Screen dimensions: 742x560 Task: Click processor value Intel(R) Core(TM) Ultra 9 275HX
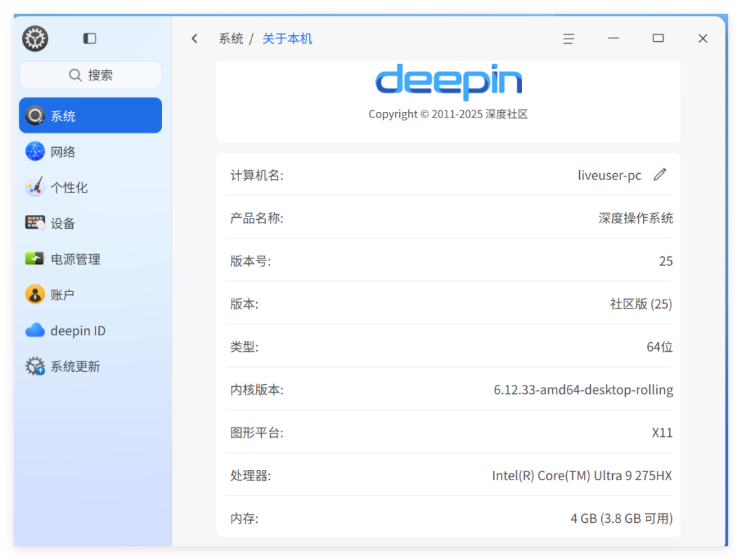[x=582, y=475]
